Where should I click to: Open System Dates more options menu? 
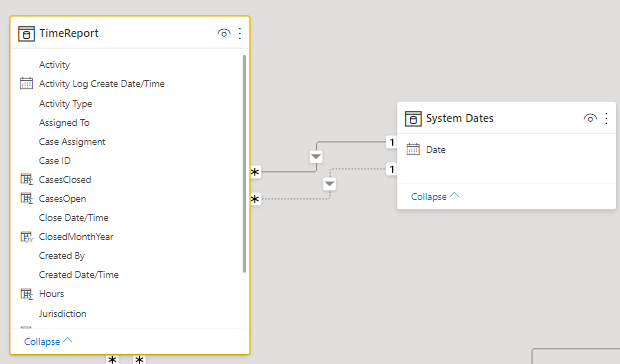click(x=606, y=119)
